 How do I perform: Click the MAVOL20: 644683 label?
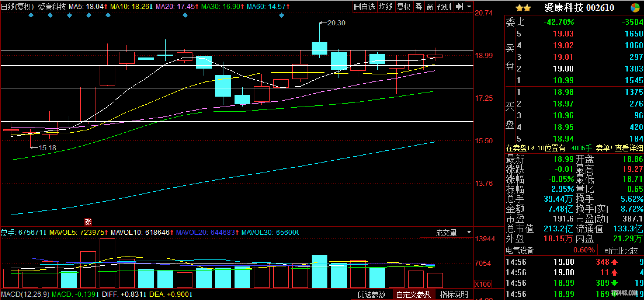click(x=207, y=233)
